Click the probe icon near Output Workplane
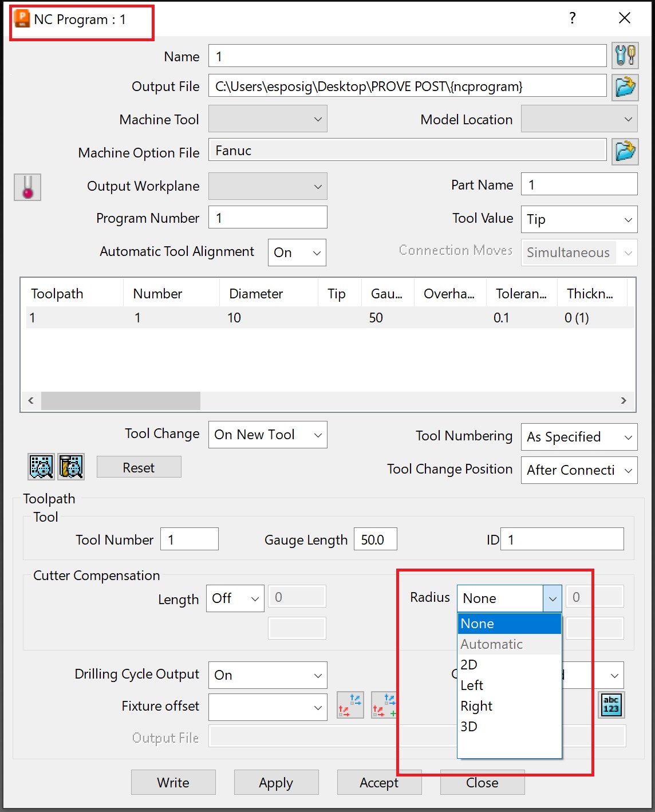 tap(27, 187)
